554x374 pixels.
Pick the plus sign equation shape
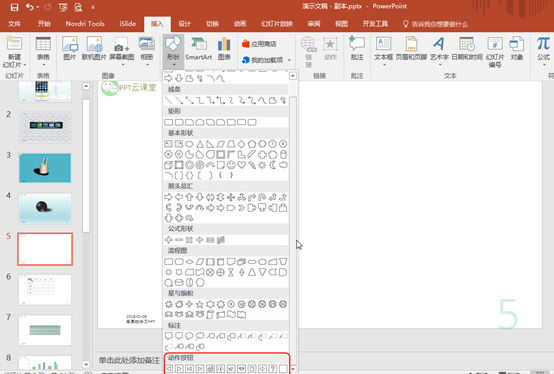tap(169, 240)
